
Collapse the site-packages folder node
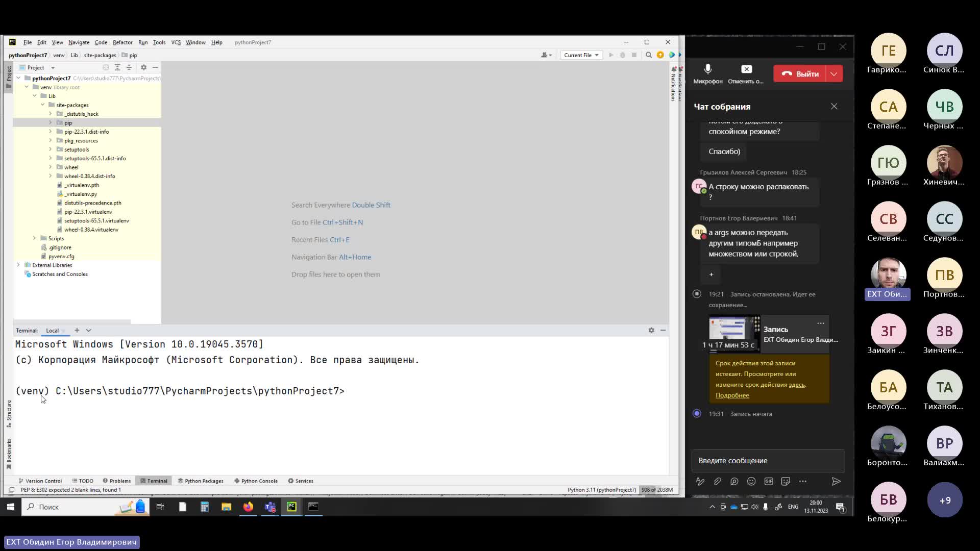[x=42, y=105]
